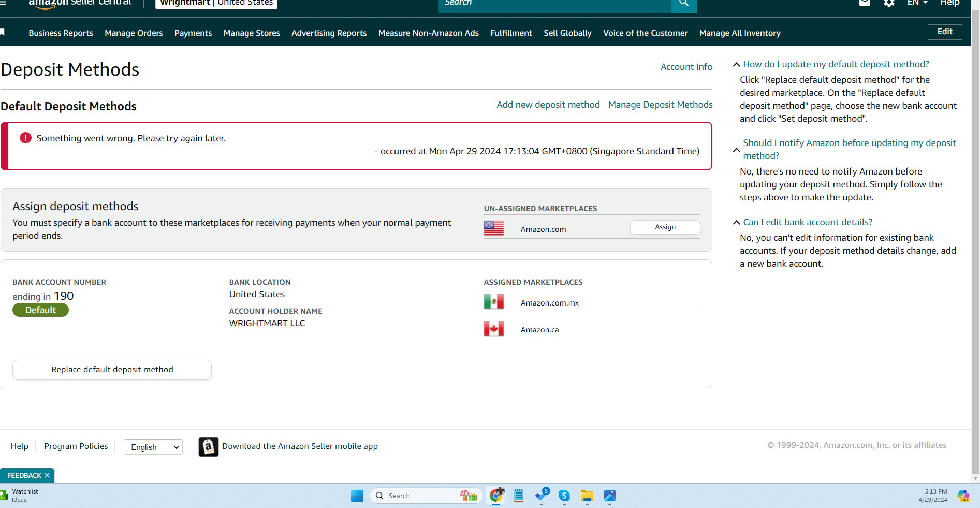Open Fulfillment menu item
Viewport: 980px width, 508px height.
[511, 33]
